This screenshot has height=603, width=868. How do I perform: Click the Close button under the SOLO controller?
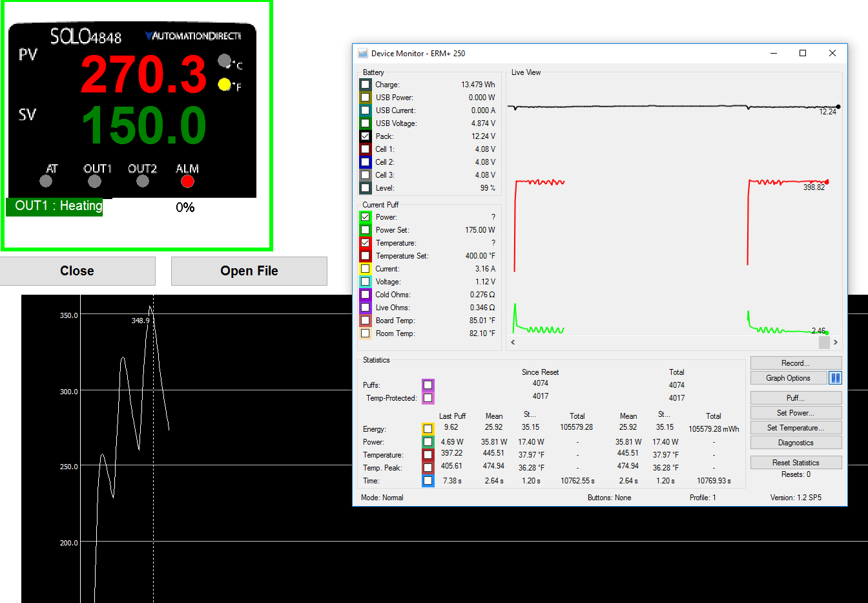pos(77,271)
